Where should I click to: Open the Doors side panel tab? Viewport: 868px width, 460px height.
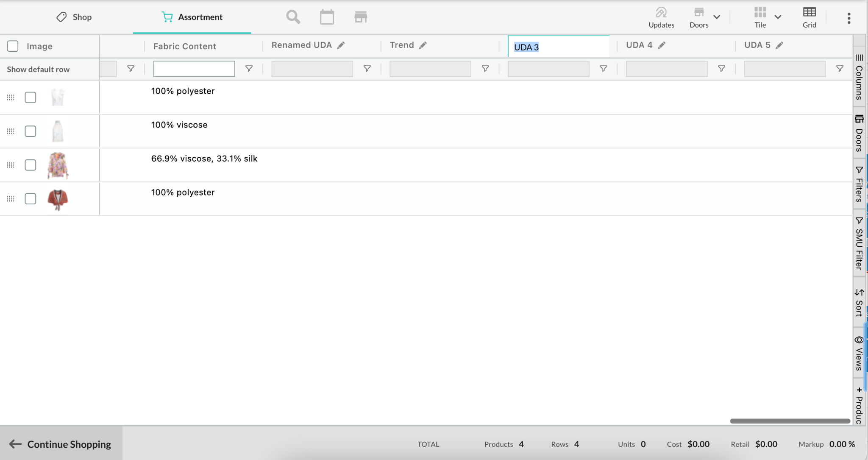point(859,133)
